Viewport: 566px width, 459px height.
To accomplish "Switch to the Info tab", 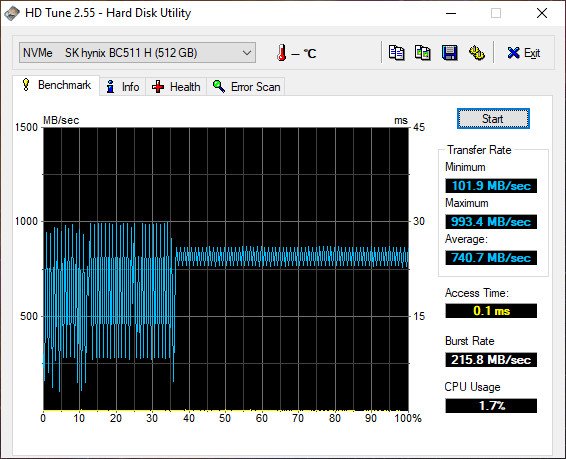I will (123, 87).
